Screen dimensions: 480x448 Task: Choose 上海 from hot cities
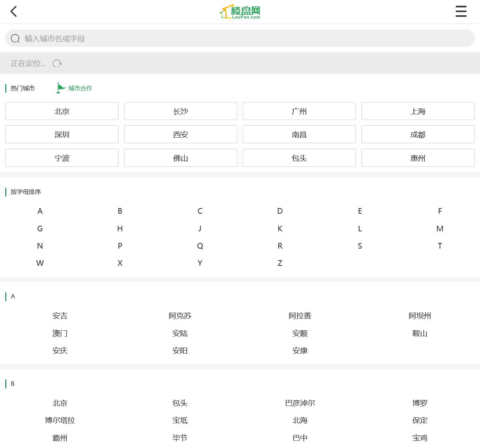pos(418,111)
